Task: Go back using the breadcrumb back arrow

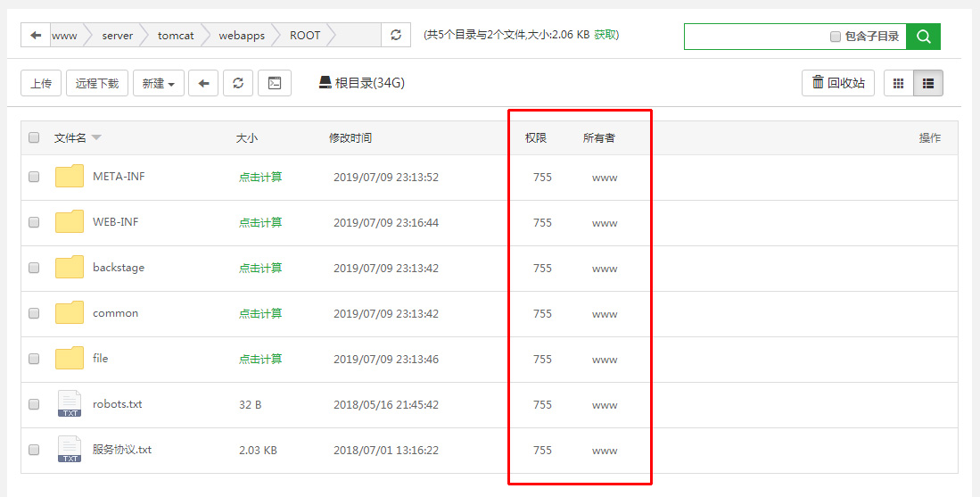Action: tap(36, 36)
